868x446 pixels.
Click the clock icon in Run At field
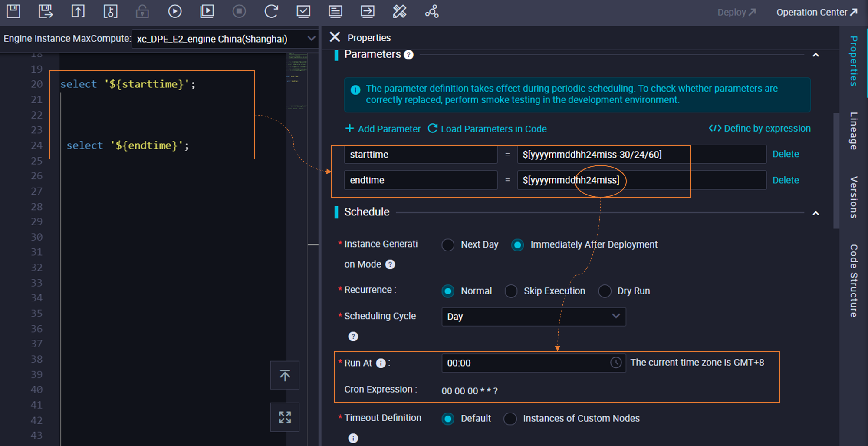616,363
